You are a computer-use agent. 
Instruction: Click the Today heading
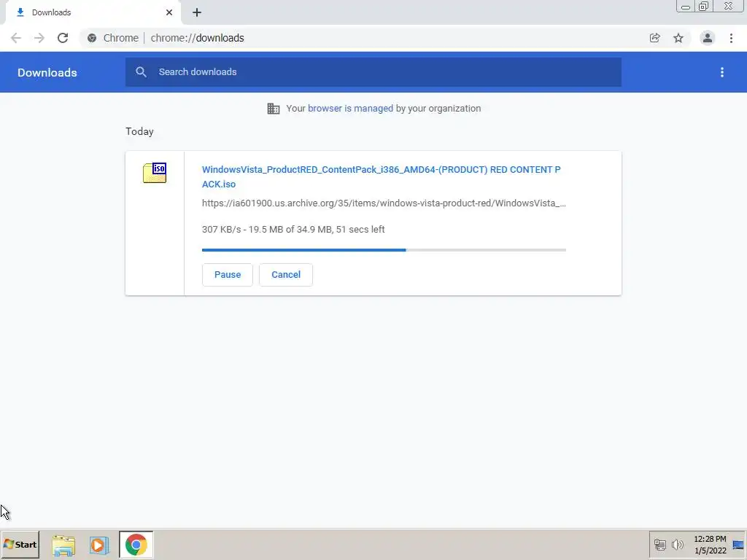click(x=139, y=131)
